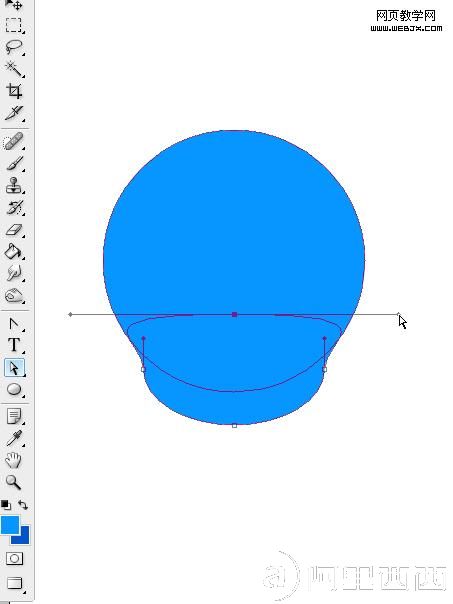Select the Healing Brush tool

(14, 141)
